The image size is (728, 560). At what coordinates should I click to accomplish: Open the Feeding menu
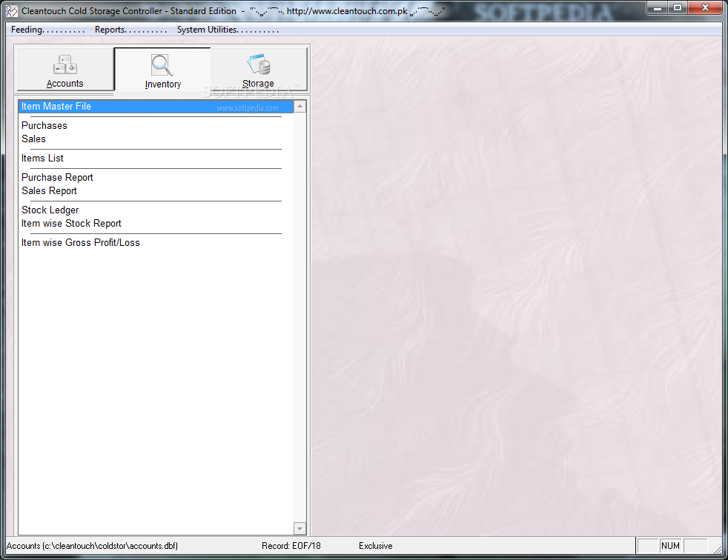47,30
